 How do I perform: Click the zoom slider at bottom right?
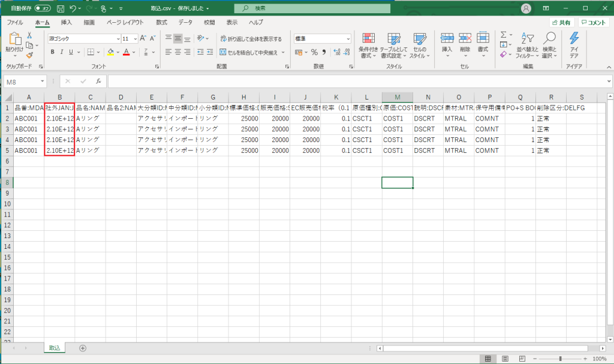[560, 359]
